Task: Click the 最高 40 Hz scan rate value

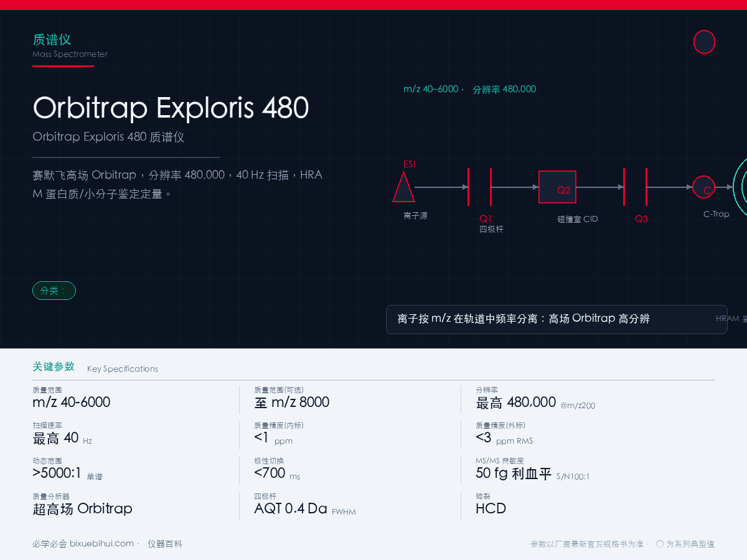Action: (62, 438)
